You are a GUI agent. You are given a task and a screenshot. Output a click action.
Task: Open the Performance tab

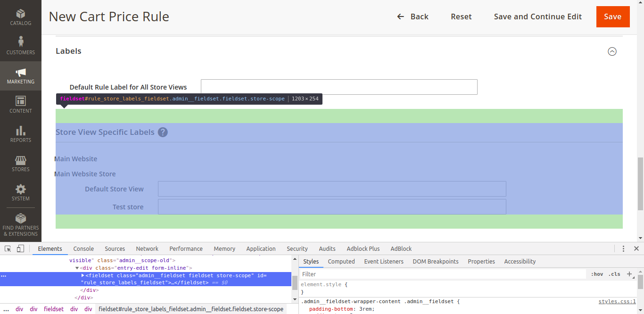pyautogui.click(x=186, y=248)
